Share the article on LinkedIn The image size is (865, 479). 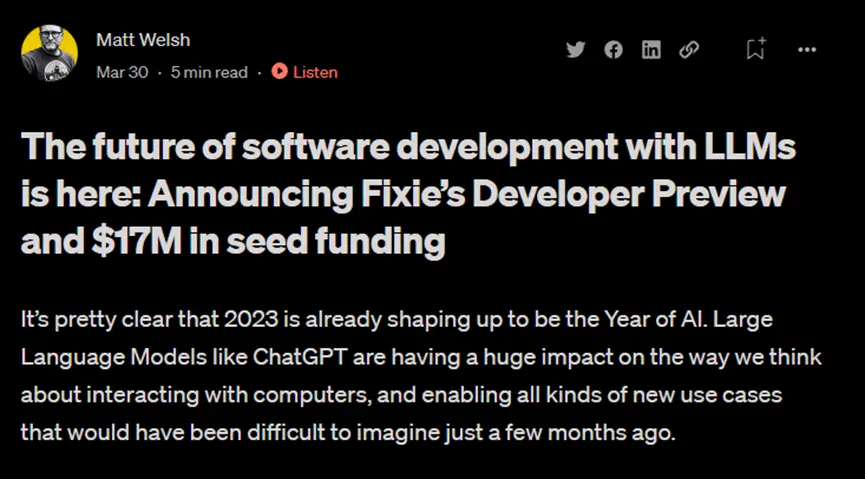(651, 49)
